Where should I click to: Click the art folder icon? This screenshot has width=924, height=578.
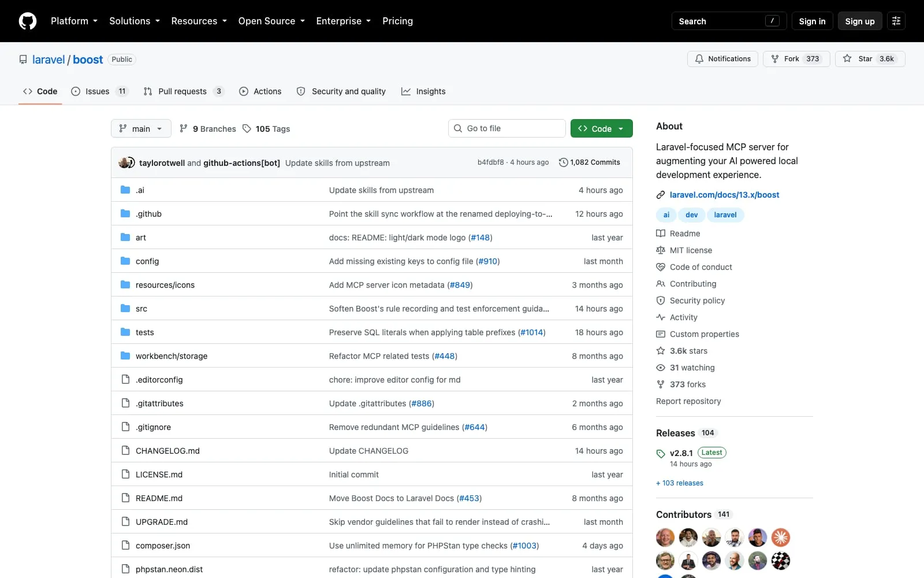(x=125, y=237)
